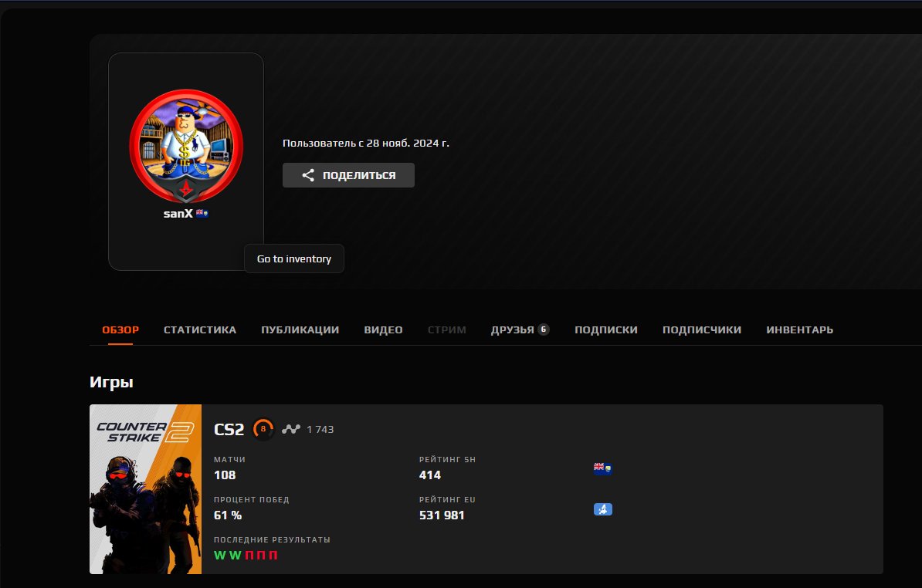
Task: Click the red badge emblem below the avatar
Action: coord(186,191)
